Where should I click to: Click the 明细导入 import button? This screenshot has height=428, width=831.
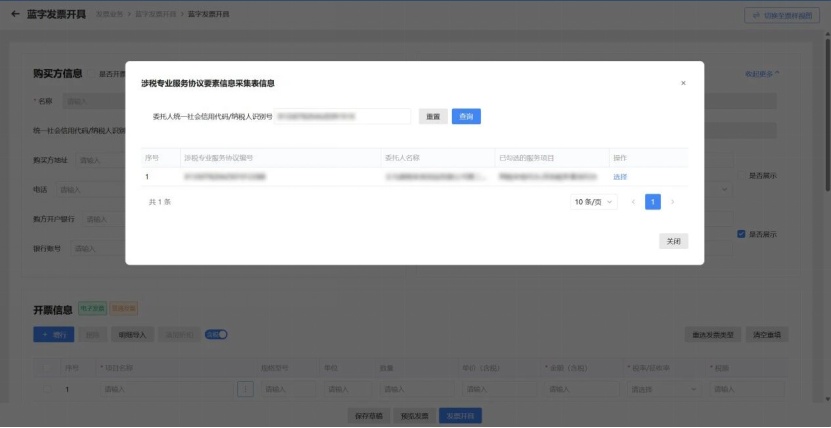click(x=131, y=334)
